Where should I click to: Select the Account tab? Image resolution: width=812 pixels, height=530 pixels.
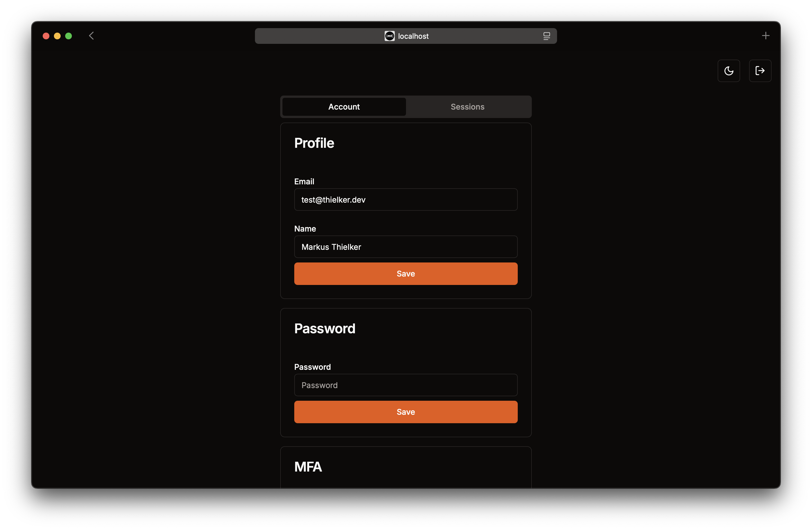(x=344, y=107)
